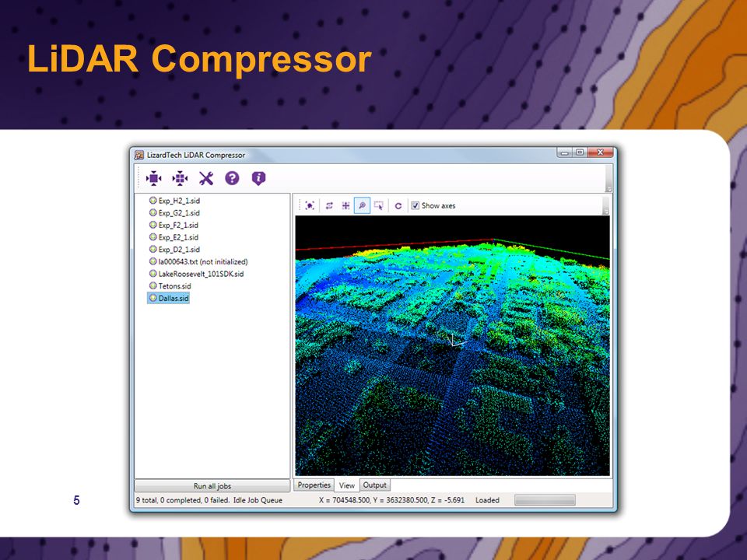The width and height of the screenshot is (747, 560).
Task: Click the fit-to-extents view icon
Action: click(310, 205)
